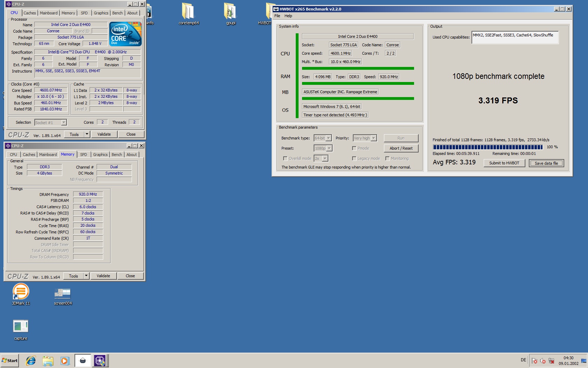
Task: Open the Help menu in HWBOT
Action: (288, 16)
